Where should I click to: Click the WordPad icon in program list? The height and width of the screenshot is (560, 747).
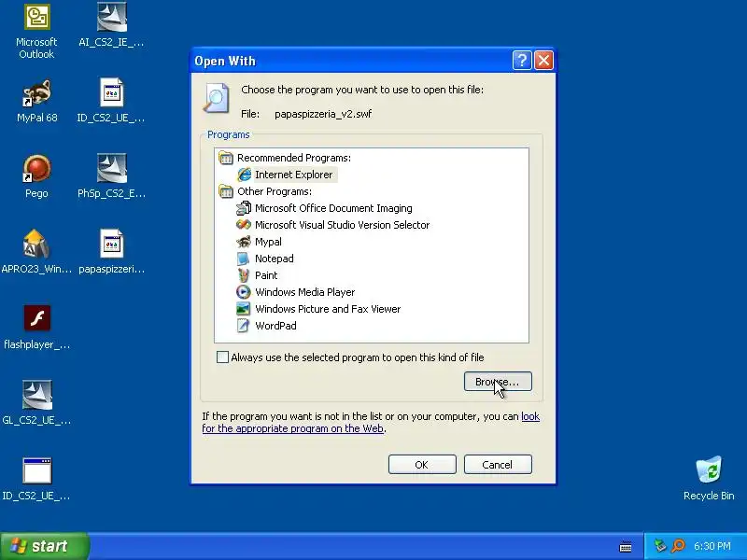tap(244, 326)
